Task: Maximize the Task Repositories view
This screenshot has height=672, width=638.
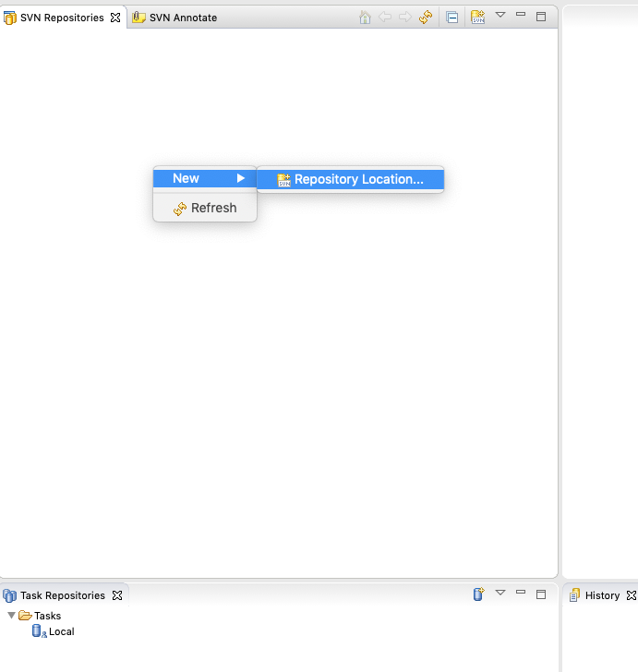Action: point(541,594)
